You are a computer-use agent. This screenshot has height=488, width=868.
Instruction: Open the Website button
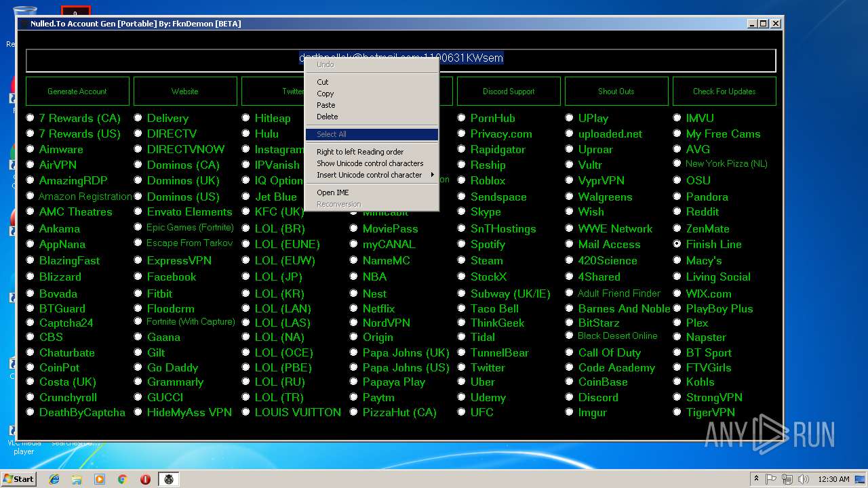[x=185, y=91]
